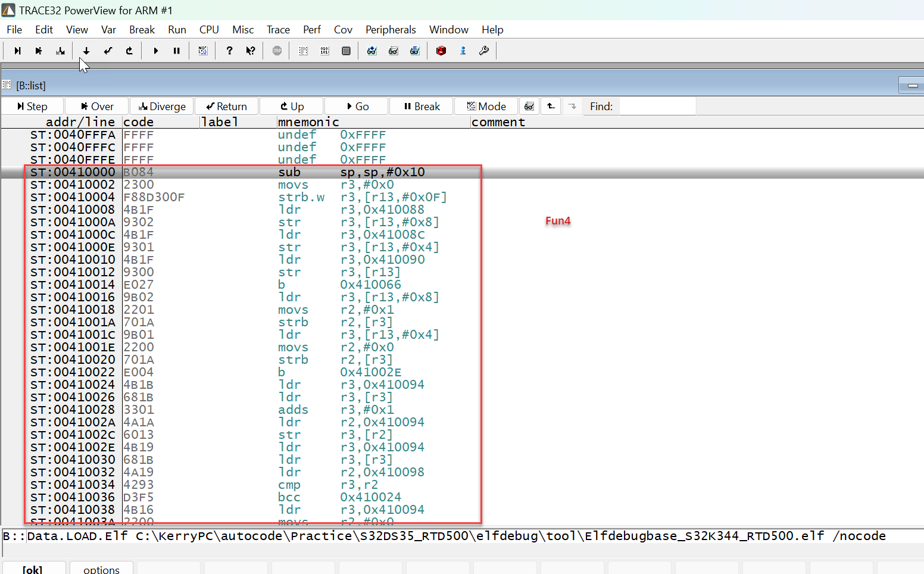Click inside the Find input field

click(657, 106)
